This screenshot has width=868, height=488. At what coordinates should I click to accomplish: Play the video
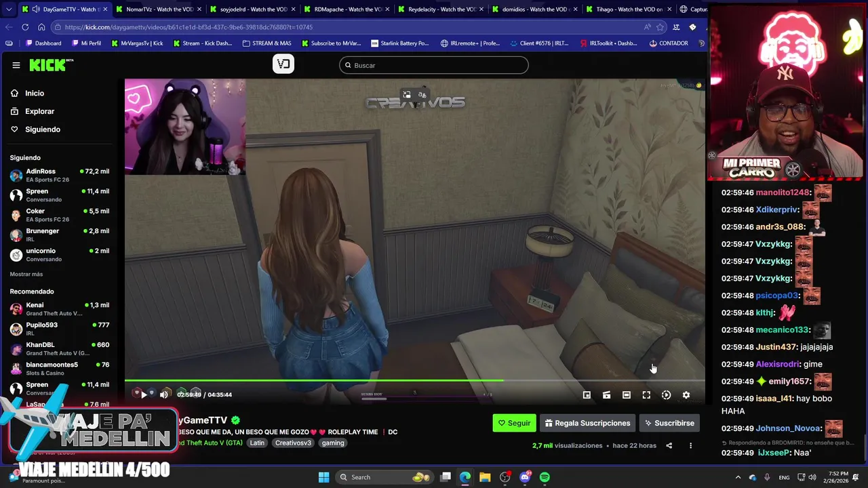(144, 394)
